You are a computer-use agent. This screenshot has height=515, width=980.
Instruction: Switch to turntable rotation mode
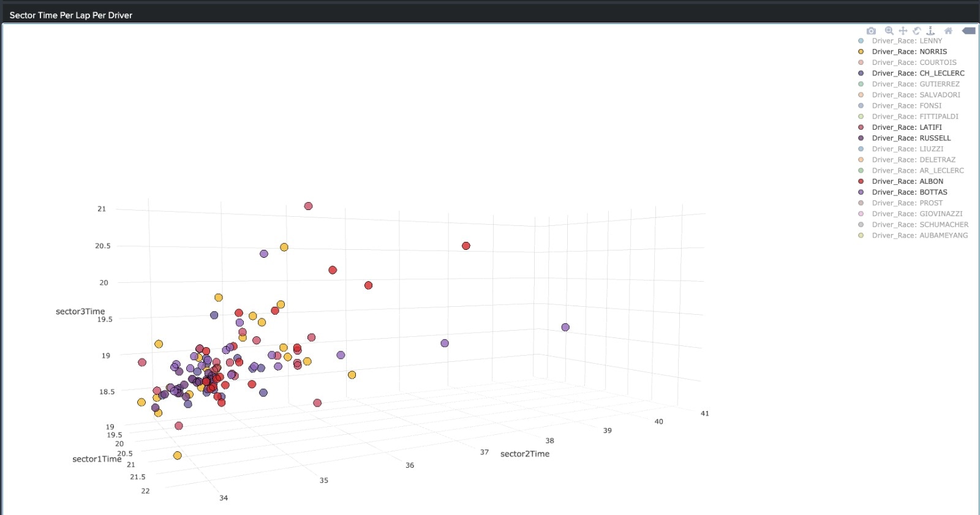tap(930, 31)
